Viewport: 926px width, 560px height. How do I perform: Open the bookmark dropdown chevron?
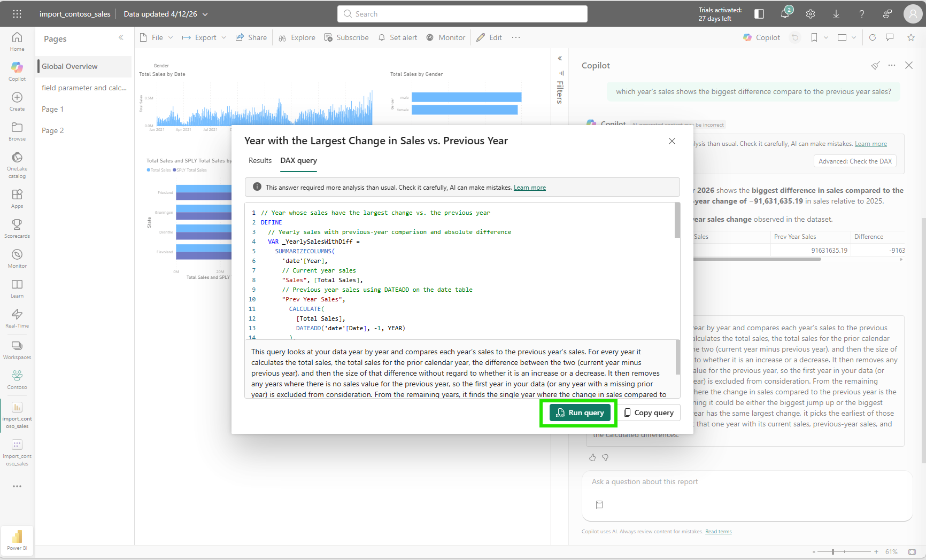click(826, 37)
